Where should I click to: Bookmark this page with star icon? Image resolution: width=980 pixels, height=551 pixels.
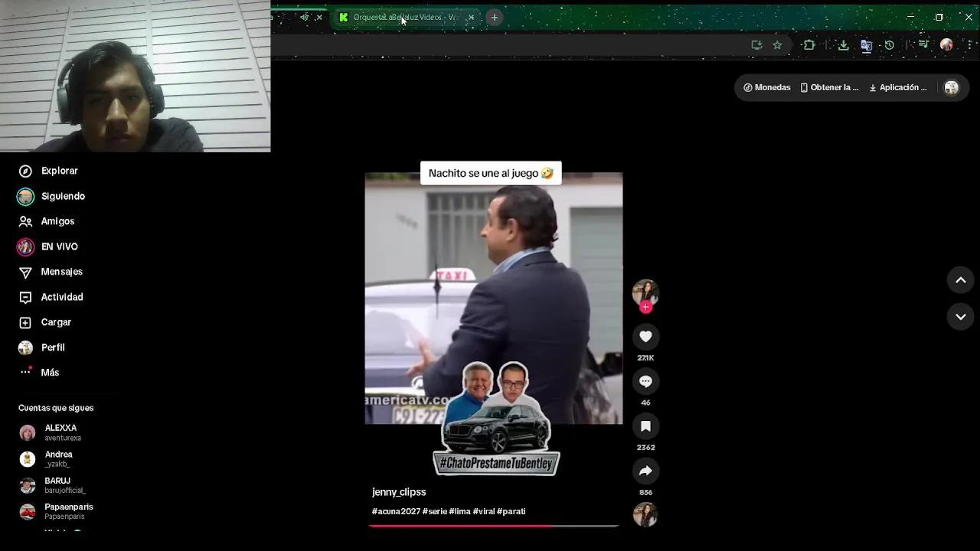[x=777, y=45]
